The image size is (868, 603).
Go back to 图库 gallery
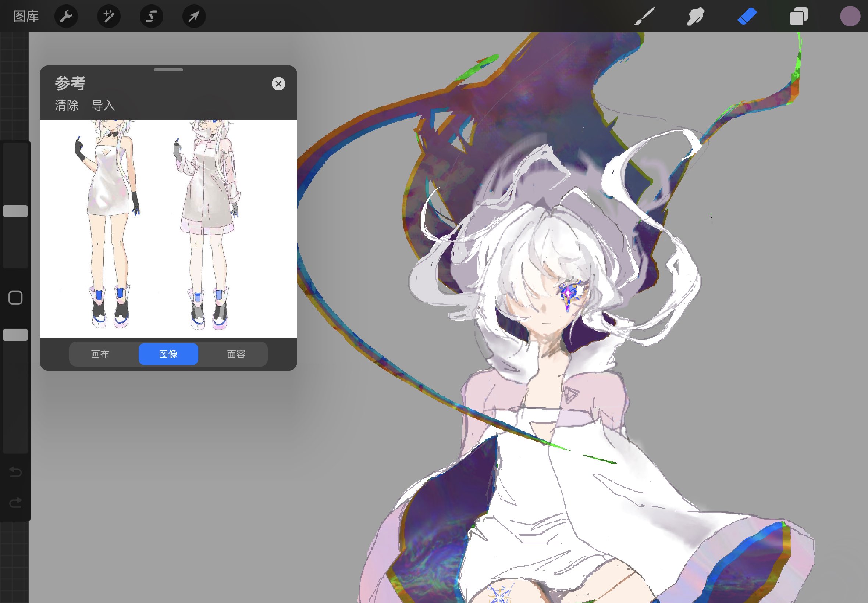(26, 16)
